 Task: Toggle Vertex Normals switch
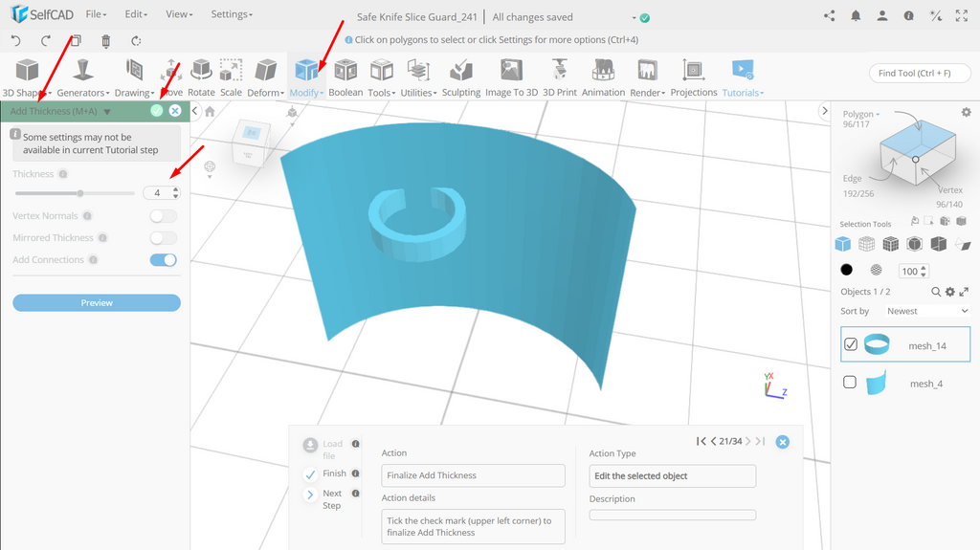tap(163, 216)
